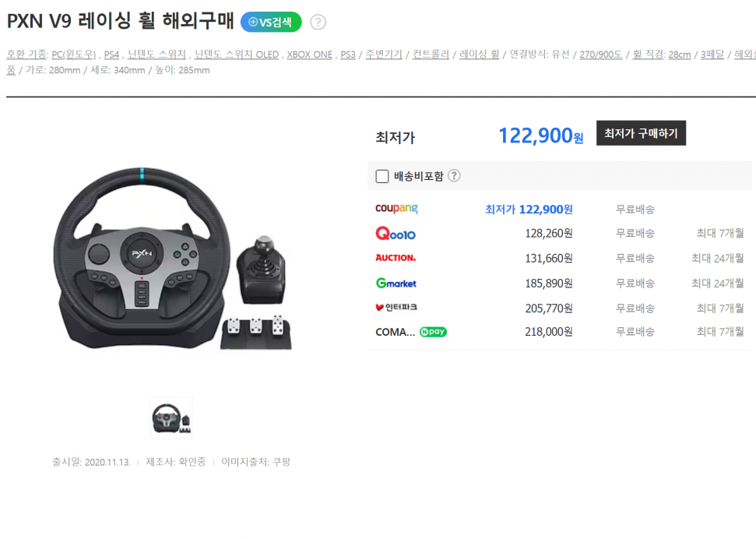Click the main PXN racing wheel product image
Image resolution: width=756 pixels, height=539 pixels.
tap(172, 258)
